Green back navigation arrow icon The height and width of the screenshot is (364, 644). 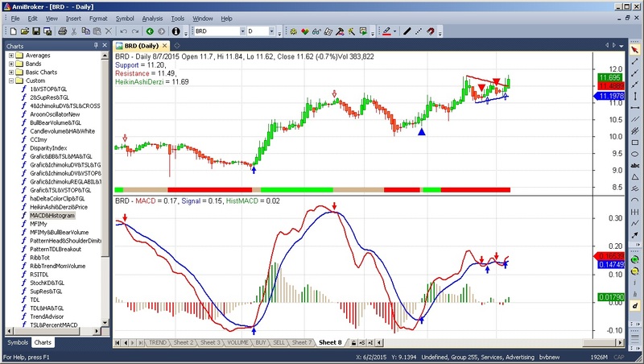tap(150, 31)
